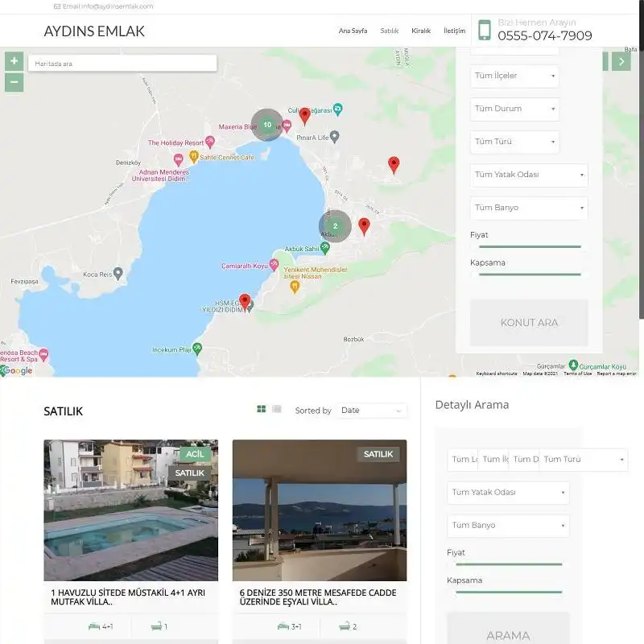
Task: Click the cluster marker showing 10 properties
Action: click(x=266, y=125)
